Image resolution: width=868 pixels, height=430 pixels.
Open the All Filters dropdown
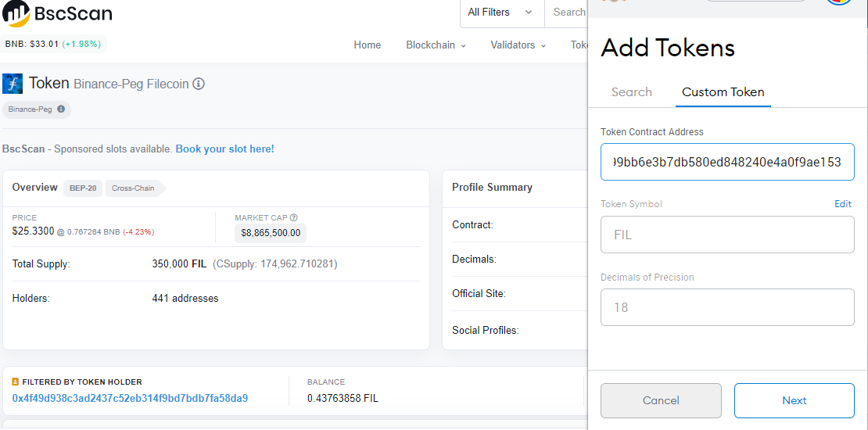(500, 13)
